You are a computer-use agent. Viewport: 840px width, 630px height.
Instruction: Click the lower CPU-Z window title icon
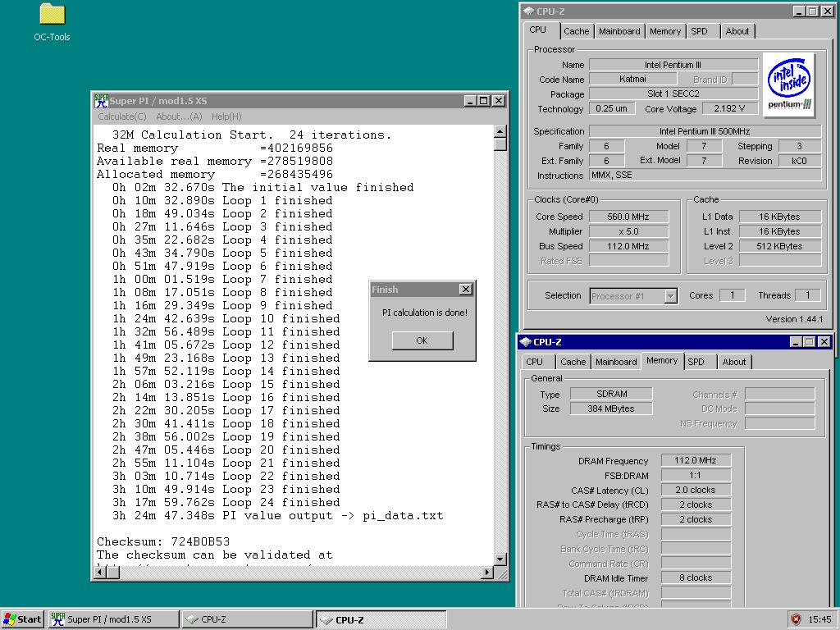click(x=526, y=342)
